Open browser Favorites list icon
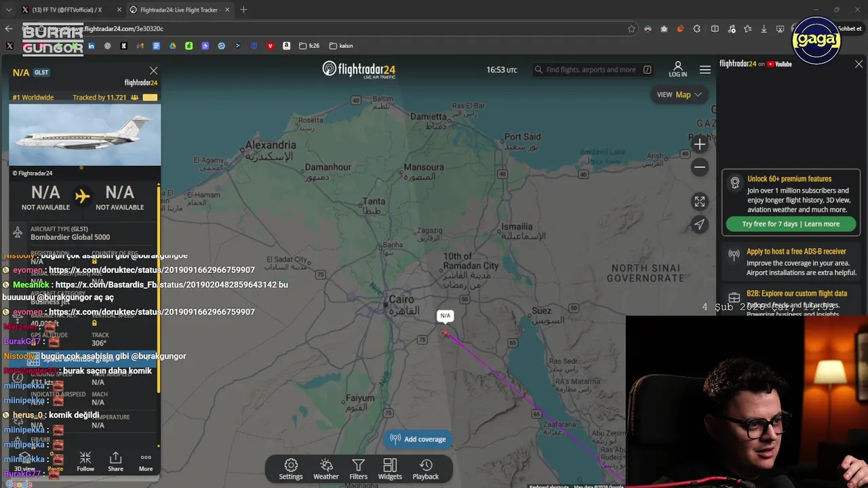Screen dimensions: 868x488 tap(747, 28)
